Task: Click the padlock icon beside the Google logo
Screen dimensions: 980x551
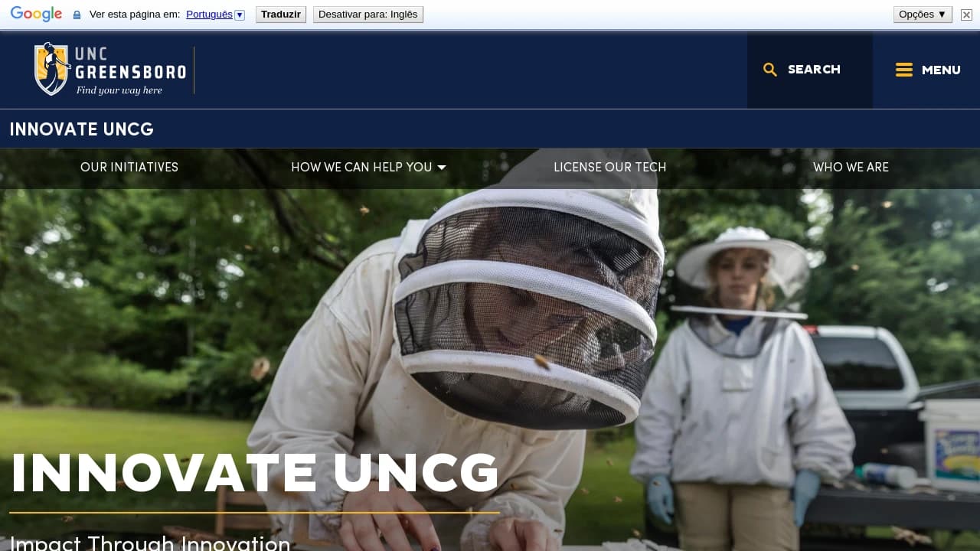Action: point(77,15)
